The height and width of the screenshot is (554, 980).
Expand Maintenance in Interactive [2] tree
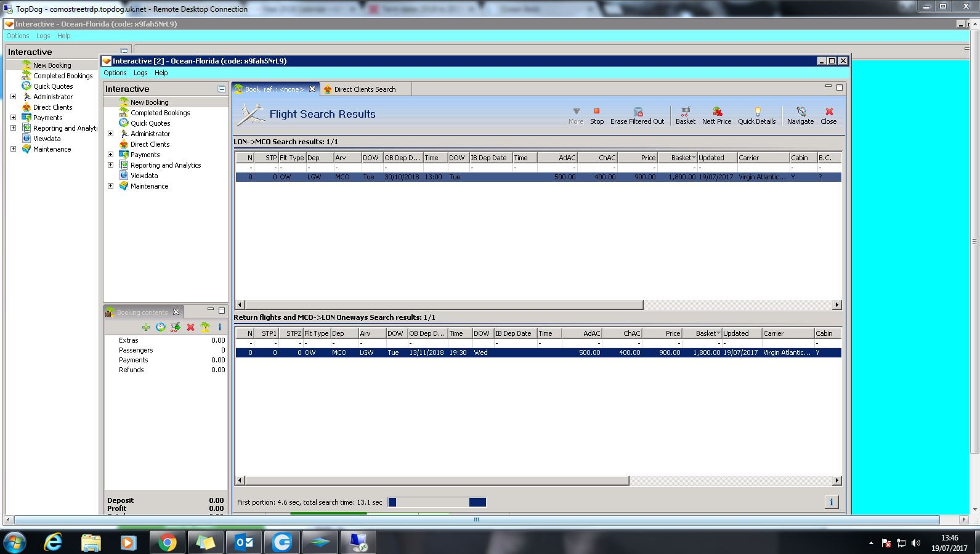(110, 186)
